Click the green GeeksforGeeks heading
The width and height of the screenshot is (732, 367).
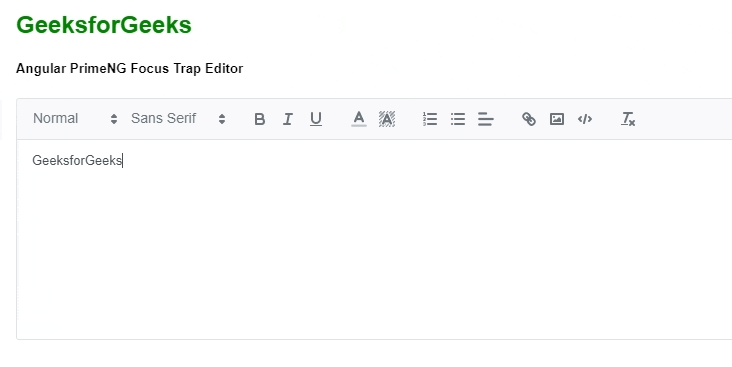pyautogui.click(x=104, y=25)
